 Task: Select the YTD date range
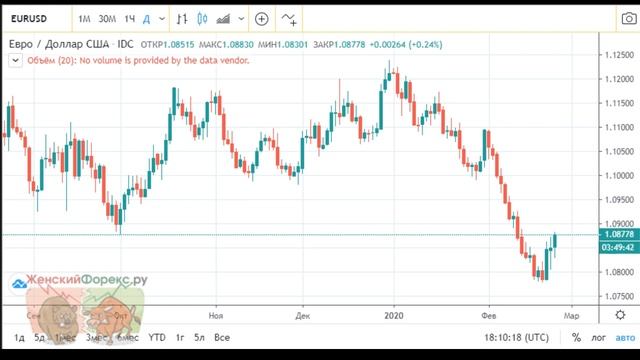pos(157,338)
